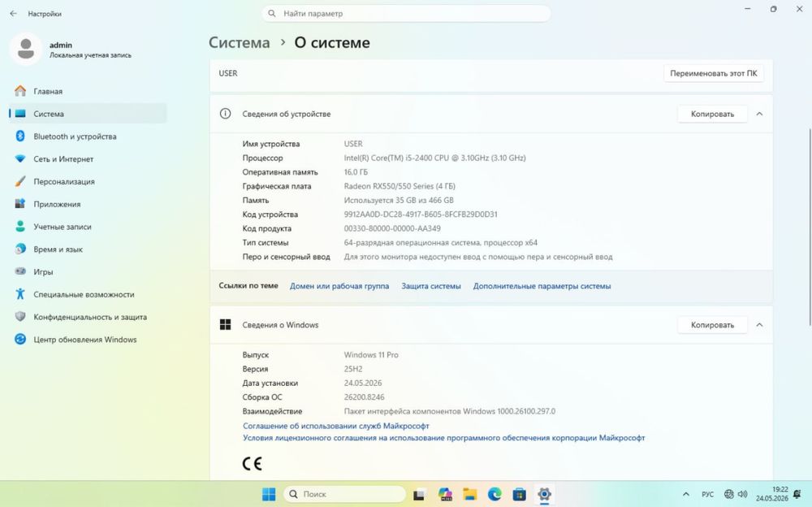Open Task View on the taskbar

point(419,495)
